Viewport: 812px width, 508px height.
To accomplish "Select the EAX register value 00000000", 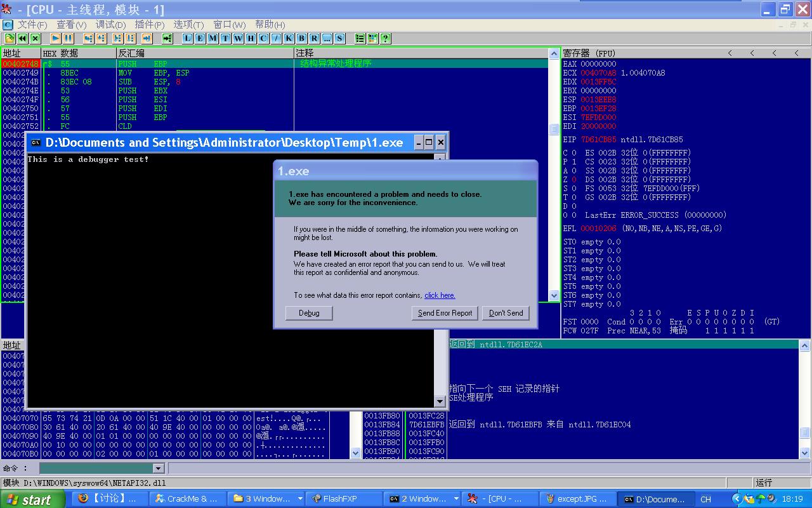I will (x=598, y=64).
